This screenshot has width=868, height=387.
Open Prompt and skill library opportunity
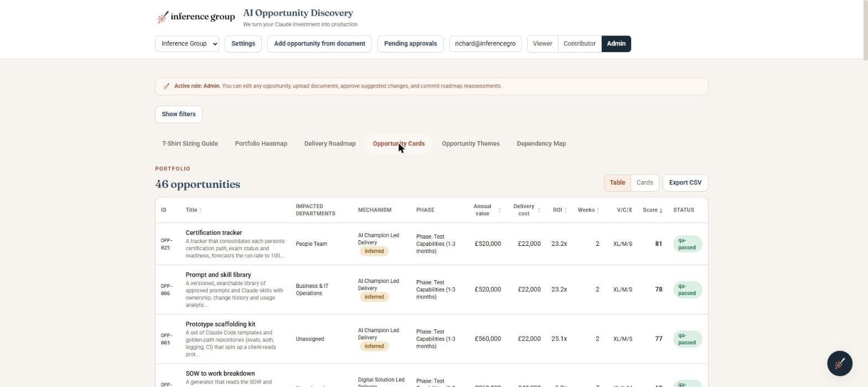(x=218, y=275)
